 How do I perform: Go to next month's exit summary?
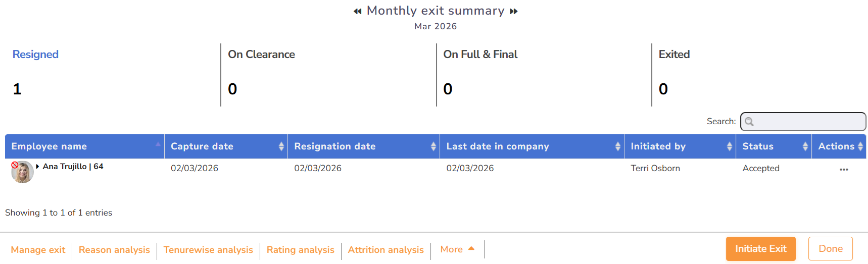[514, 11]
